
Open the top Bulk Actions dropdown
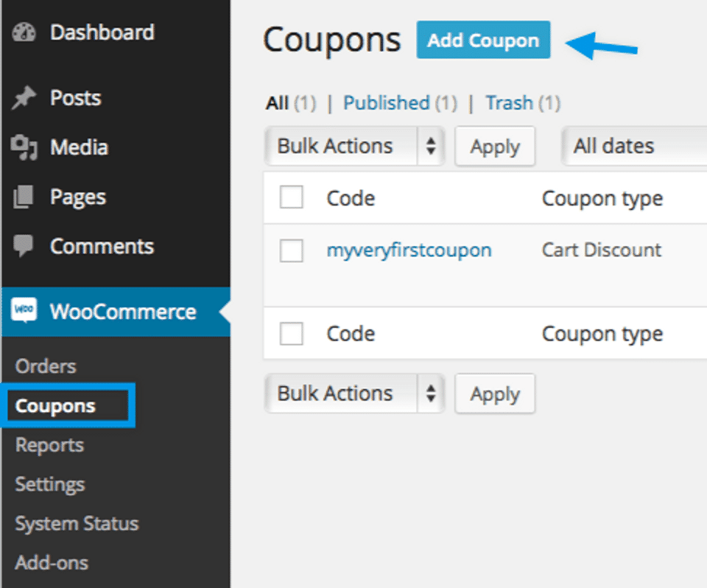[354, 146]
